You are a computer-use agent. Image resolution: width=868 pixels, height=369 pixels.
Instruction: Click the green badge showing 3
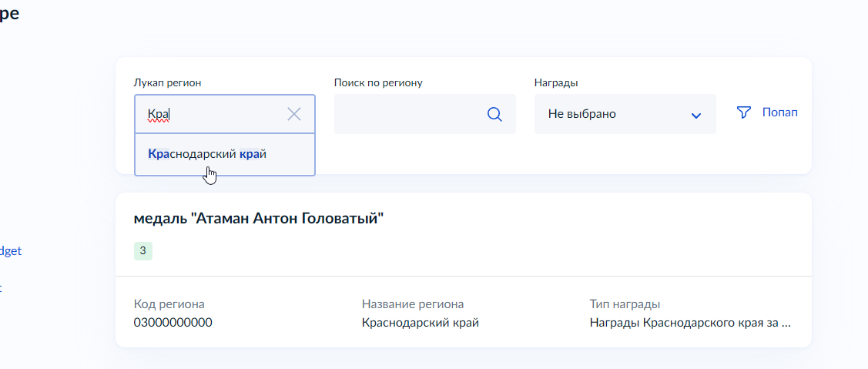[x=143, y=250]
